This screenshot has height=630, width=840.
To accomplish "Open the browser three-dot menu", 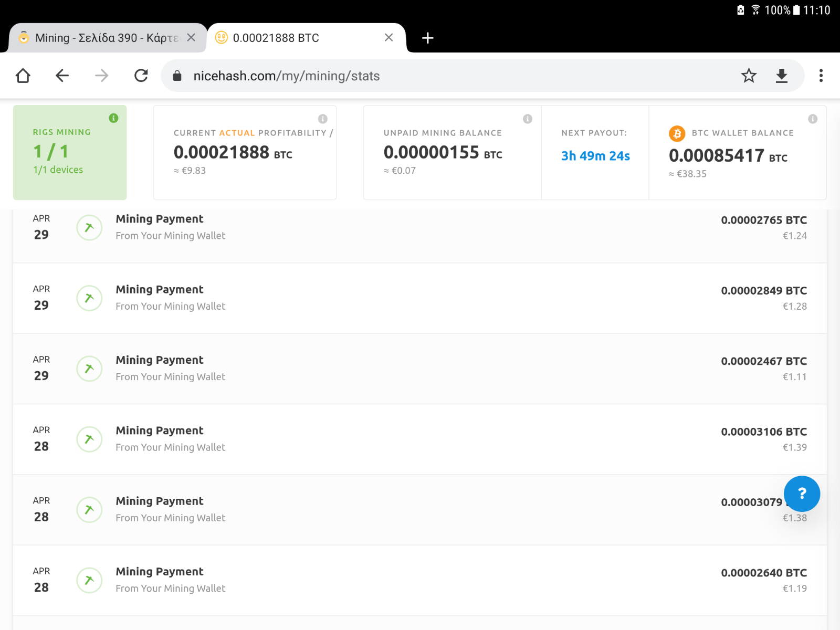I will click(x=821, y=76).
